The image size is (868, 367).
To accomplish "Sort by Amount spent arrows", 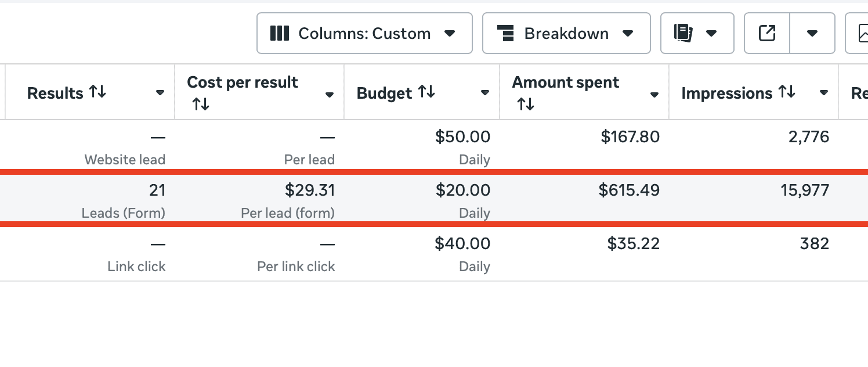I will [526, 104].
